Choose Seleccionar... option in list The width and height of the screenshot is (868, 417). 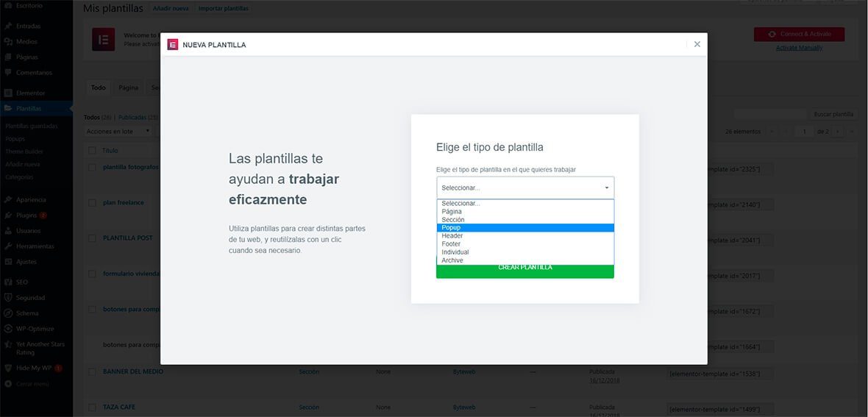pyautogui.click(x=524, y=203)
